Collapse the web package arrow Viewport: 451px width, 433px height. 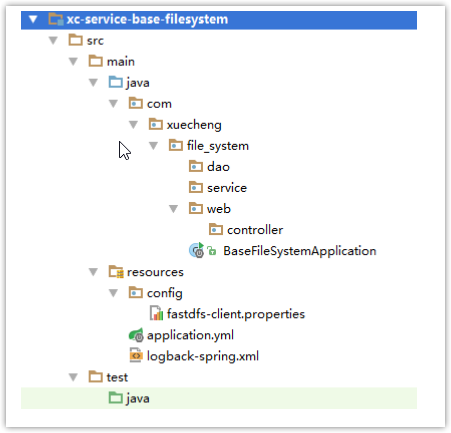173,209
